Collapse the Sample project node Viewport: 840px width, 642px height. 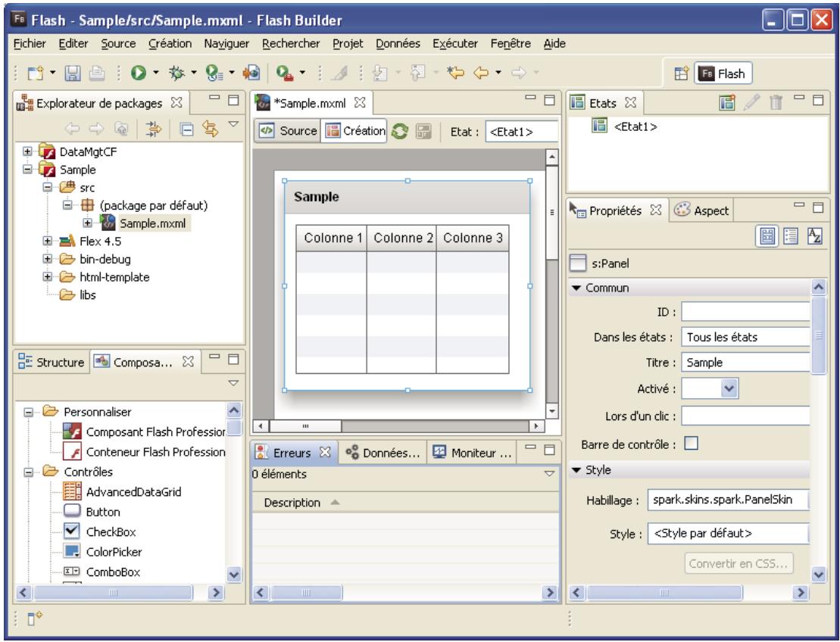click(27, 169)
